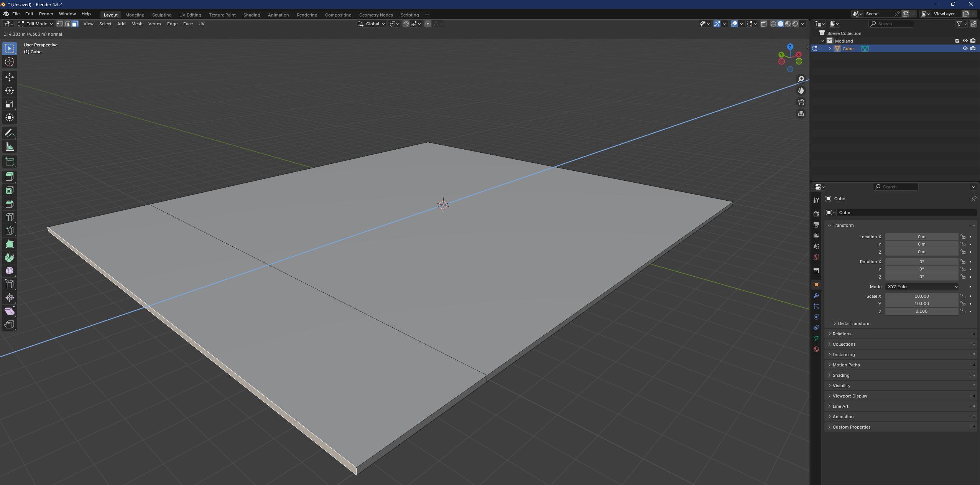Switch perspective/orthographic grid icon
The width and height of the screenshot is (980, 485).
pos(801,114)
